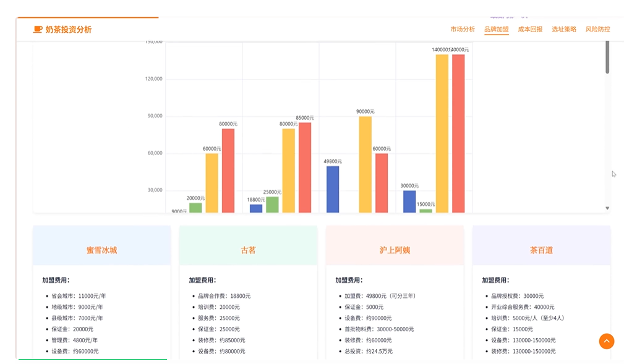Click the coffee cup logo icon
The height and width of the screenshot is (364, 624).
coord(37,30)
